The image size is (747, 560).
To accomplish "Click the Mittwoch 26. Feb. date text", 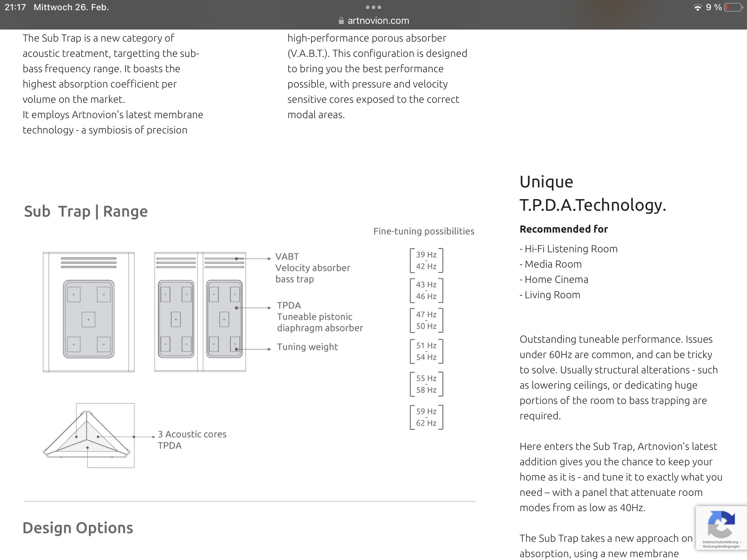I will (71, 7).
